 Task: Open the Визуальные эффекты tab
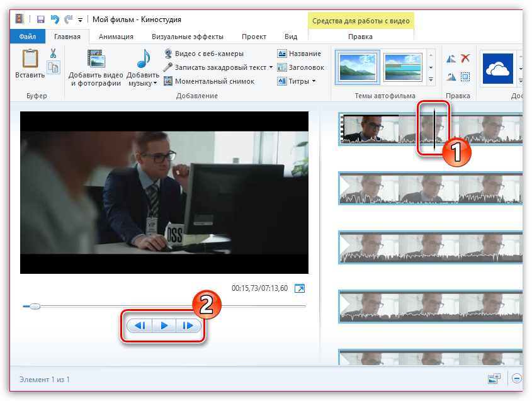[188, 37]
